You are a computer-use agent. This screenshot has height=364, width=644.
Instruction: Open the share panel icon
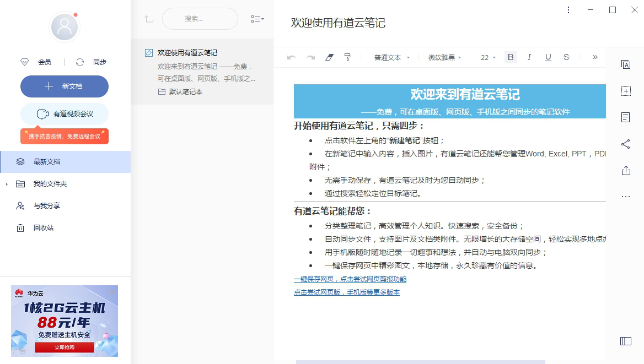tap(626, 143)
